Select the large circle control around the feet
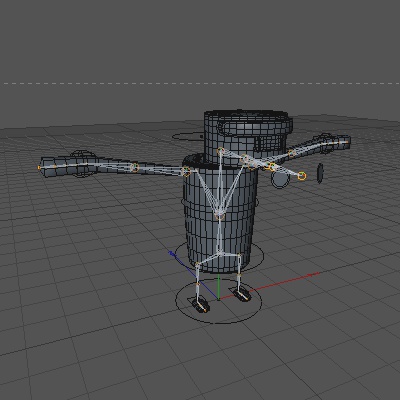This screenshot has height=400, width=400. coord(219,301)
